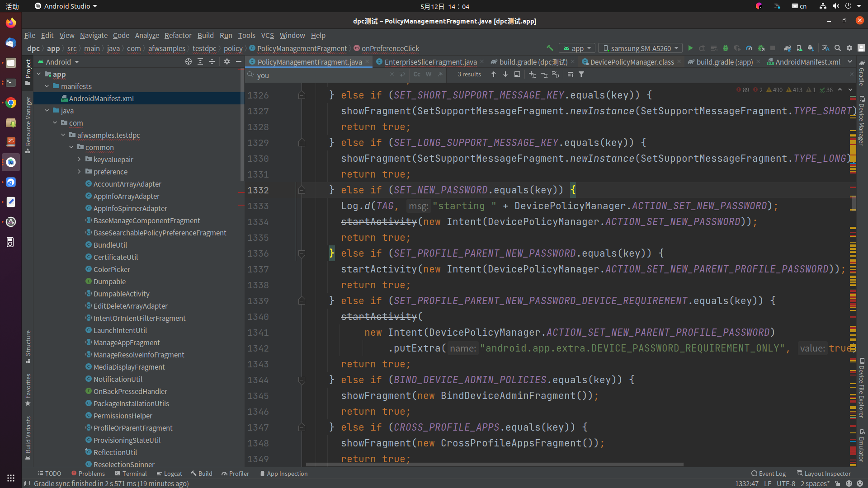
Task: Toggle the Project tool window side tab
Action: click(28, 72)
